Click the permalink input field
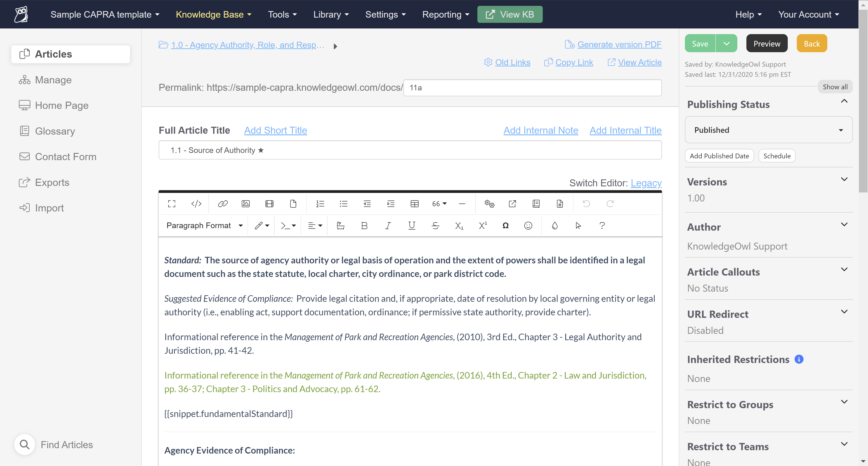 532,88
